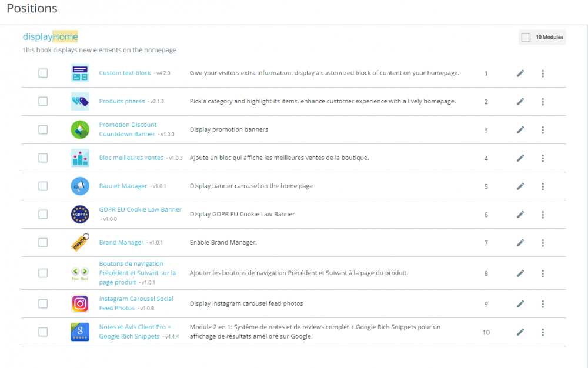Edit Produits phares via pencil icon
Viewport: 588px width, 368px height.
pyautogui.click(x=520, y=102)
